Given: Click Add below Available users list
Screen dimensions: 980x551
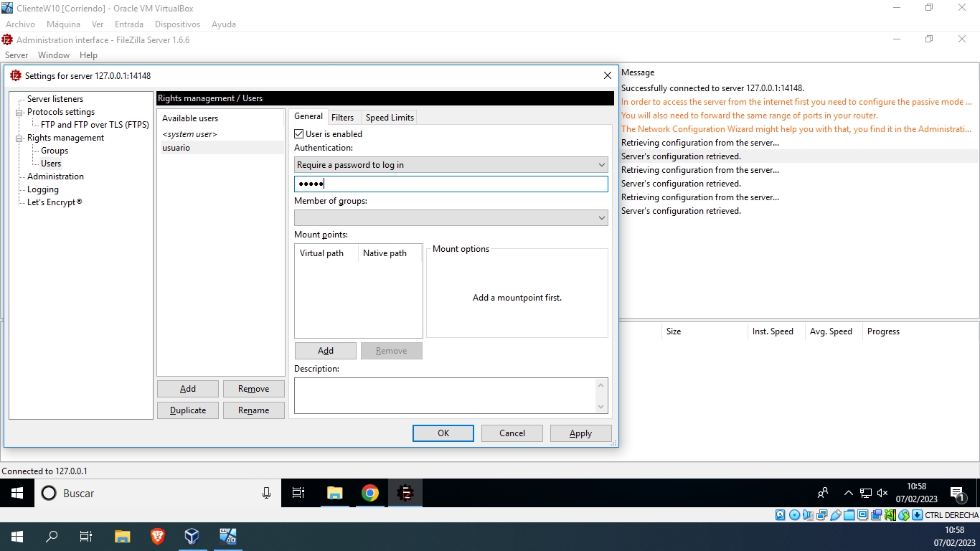Looking at the screenshot, I should click(188, 389).
